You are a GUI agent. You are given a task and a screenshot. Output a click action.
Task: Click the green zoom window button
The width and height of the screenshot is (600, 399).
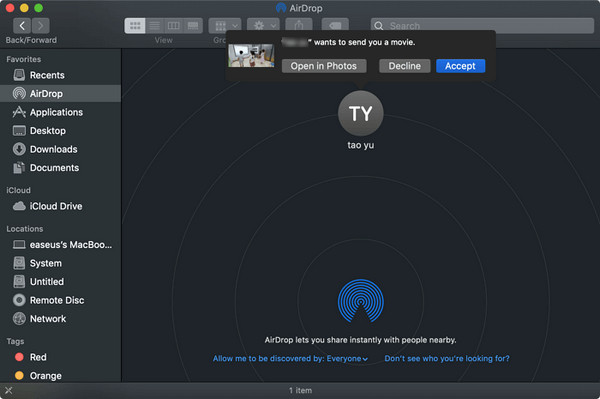coord(38,8)
